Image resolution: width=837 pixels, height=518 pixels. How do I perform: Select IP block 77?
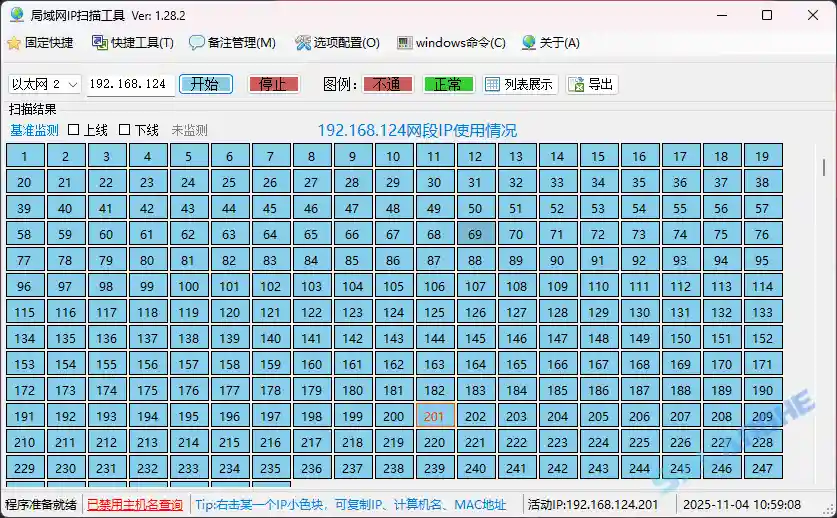pos(25,260)
